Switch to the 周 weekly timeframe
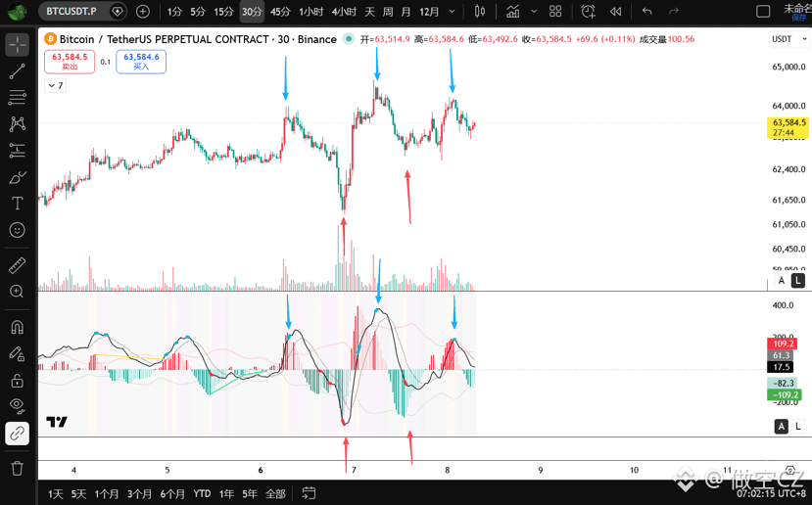The image size is (812, 505). [387, 12]
